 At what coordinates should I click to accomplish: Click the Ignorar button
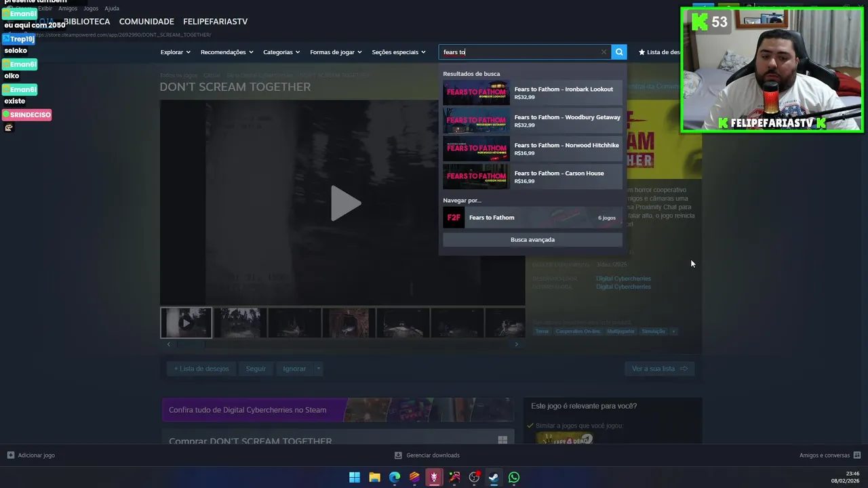294,369
